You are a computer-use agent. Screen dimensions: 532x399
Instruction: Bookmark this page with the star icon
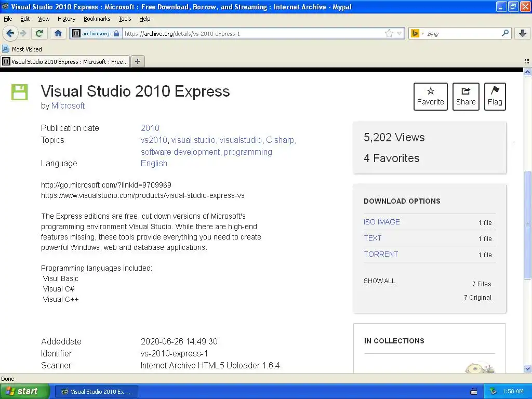click(389, 33)
